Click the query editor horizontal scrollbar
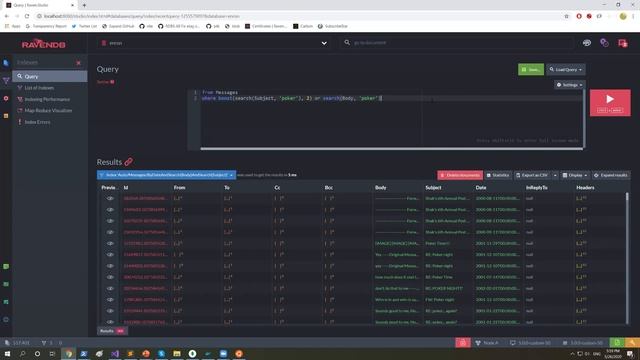Image resolution: width=640 pixels, height=360 pixels. point(391,149)
